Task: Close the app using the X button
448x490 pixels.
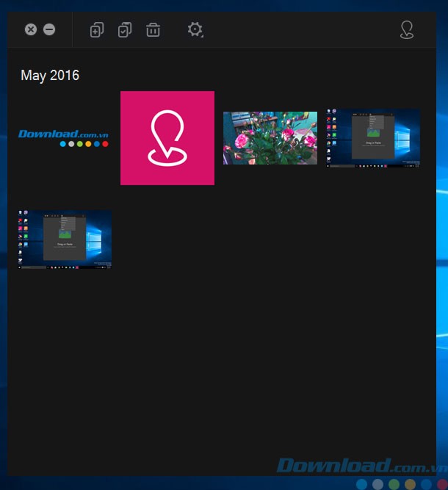Action: coord(30,29)
